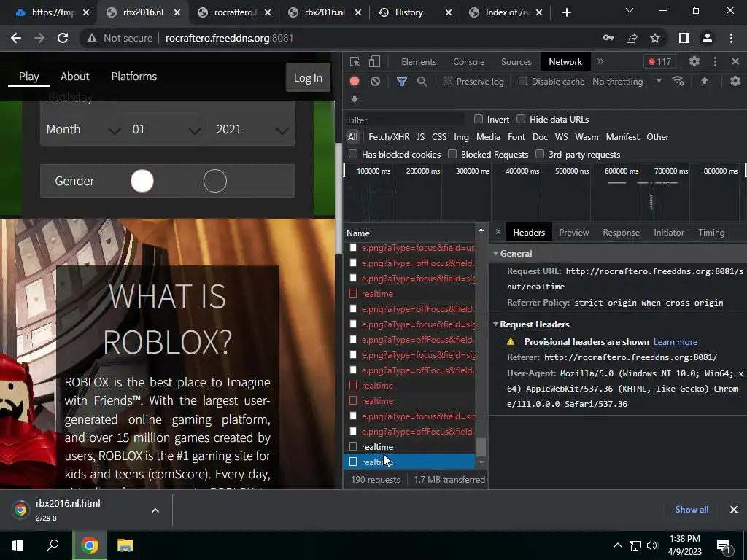Activate the inspect element picker

coord(355,61)
